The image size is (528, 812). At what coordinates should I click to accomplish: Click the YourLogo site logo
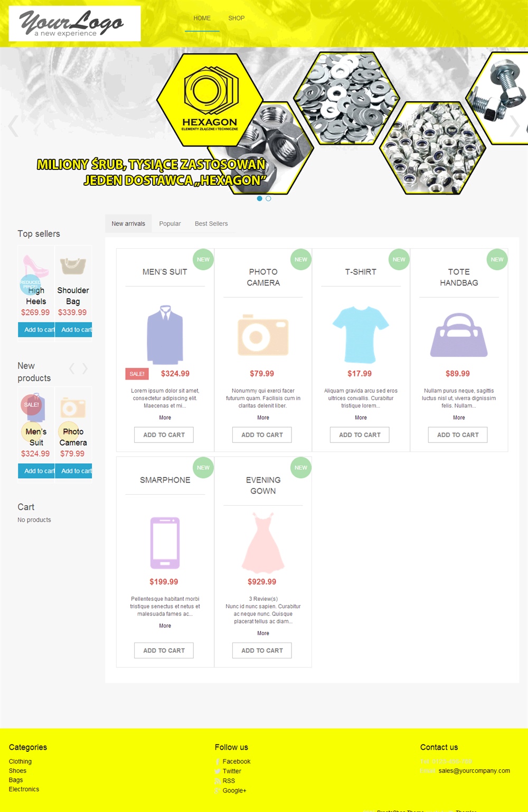click(x=74, y=24)
